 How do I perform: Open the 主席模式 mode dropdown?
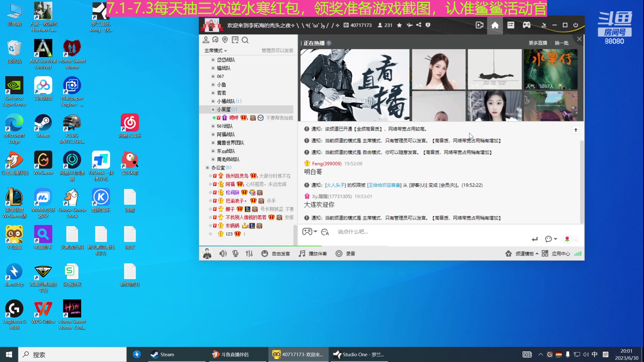tap(216, 50)
